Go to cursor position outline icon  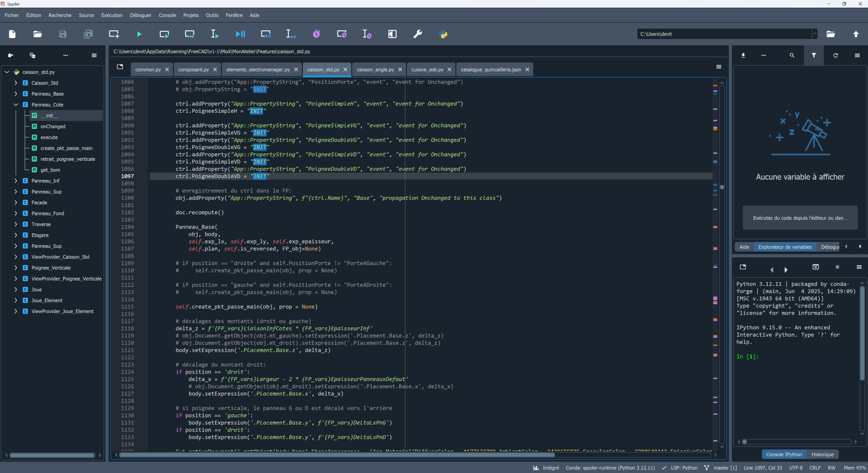pyautogui.click(x=11, y=55)
